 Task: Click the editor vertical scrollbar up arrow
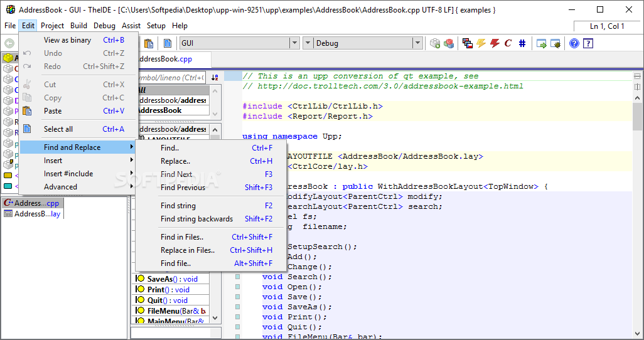638,98
